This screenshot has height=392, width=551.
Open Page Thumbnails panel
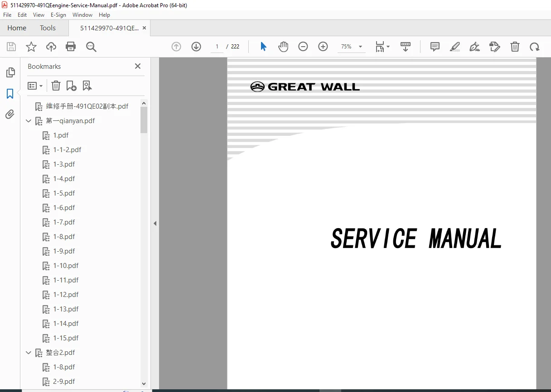click(10, 72)
